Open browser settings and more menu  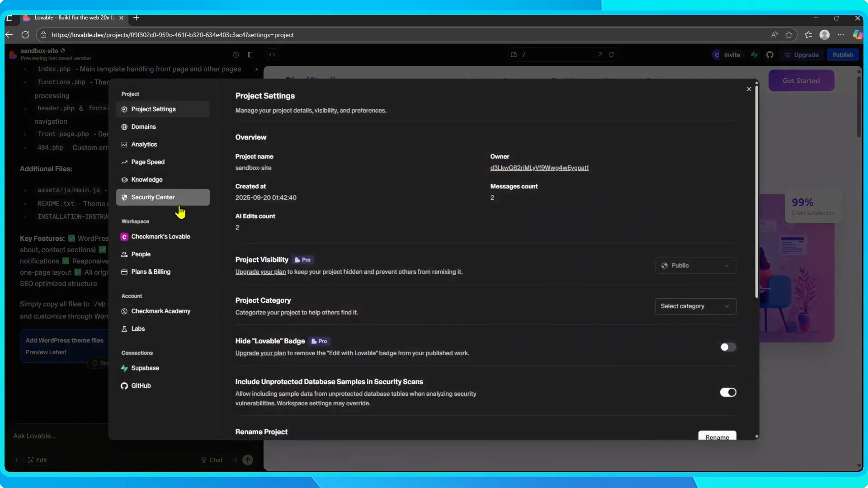click(x=841, y=35)
